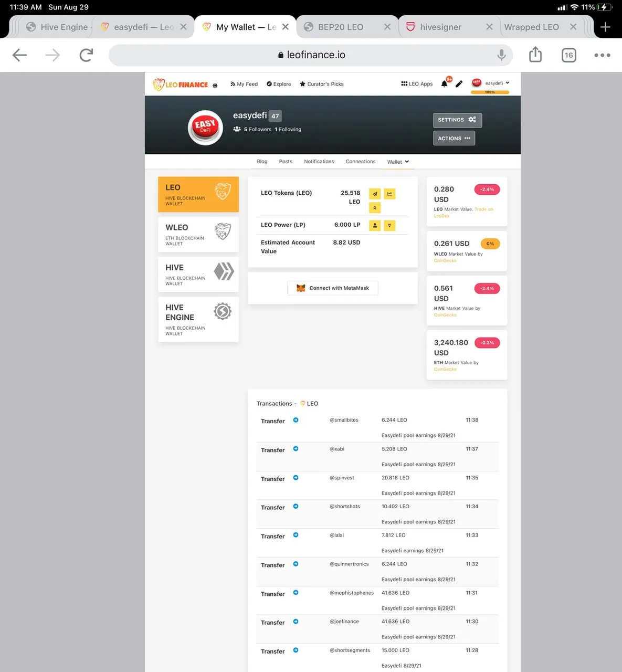Open the tab overview showing 16 tabs

click(x=568, y=55)
